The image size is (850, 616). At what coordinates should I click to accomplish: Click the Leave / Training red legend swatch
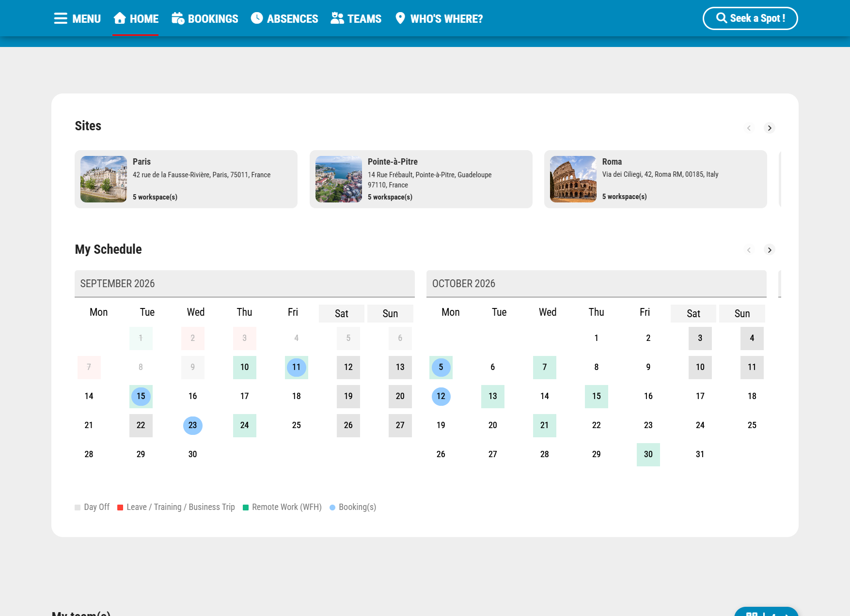[x=120, y=508]
